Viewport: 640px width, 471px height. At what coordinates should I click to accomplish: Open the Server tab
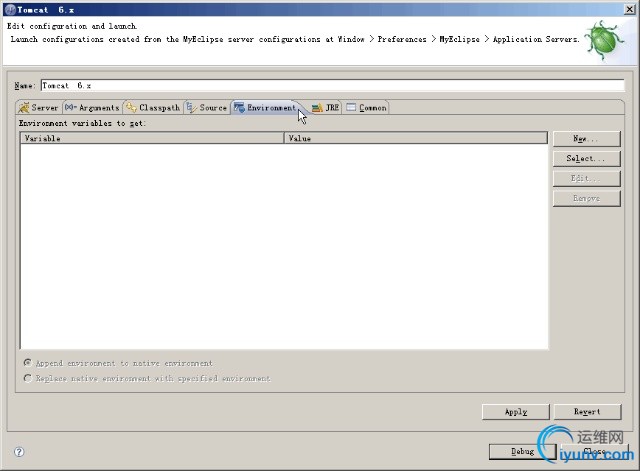coord(39,107)
